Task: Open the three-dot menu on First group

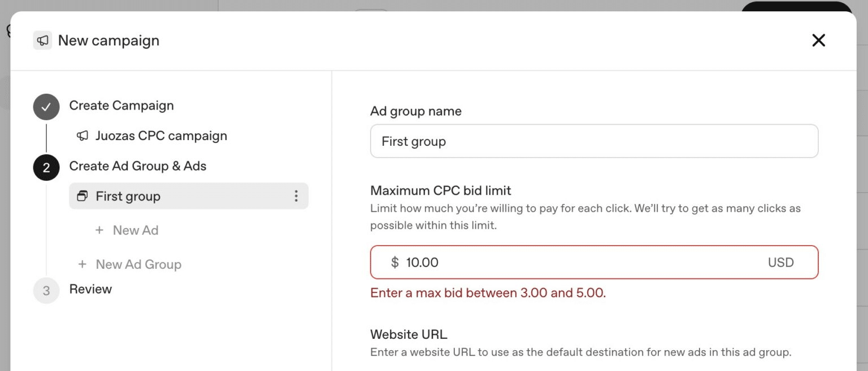Action: pos(296,196)
